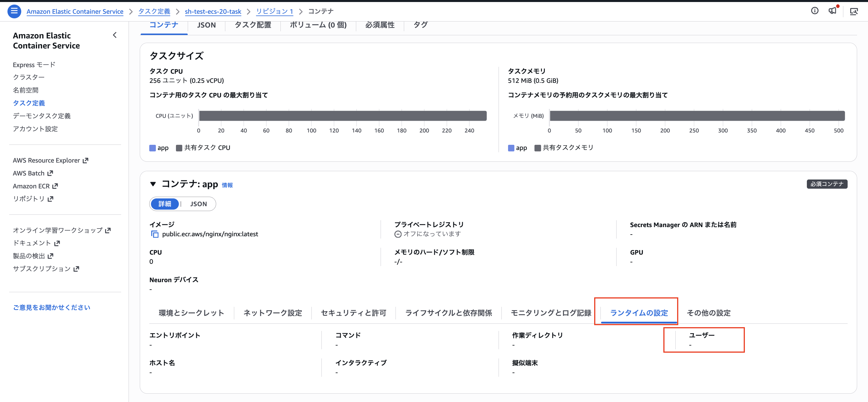Go to Amazon Elastic Container Service breadcrumb
The image size is (868, 402).
pos(75,11)
